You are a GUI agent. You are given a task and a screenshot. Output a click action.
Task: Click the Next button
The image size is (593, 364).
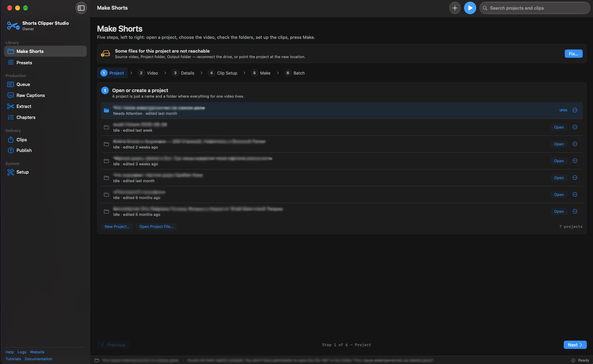pos(575,345)
